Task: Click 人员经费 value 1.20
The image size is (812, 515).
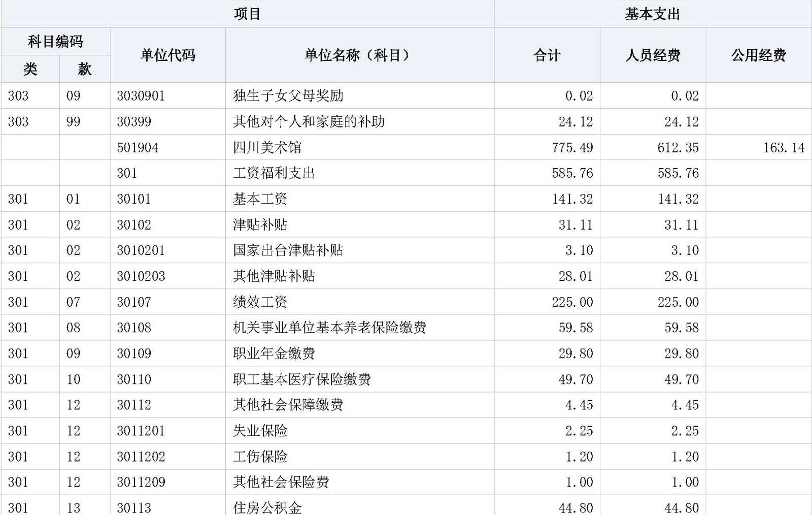Action: click(x=685, y=457)
